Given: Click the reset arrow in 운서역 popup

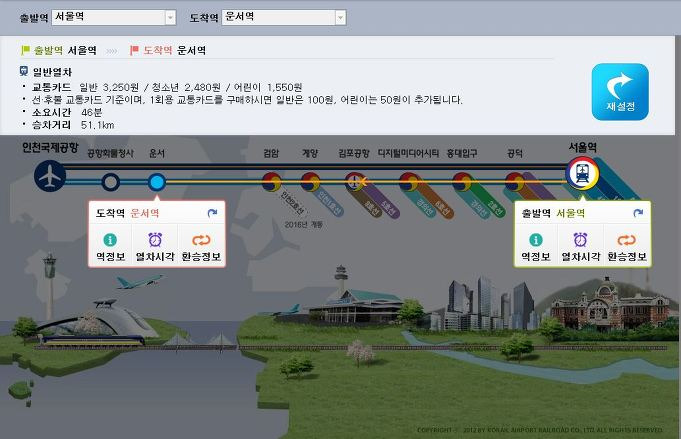Looking at the screenshot, I should point(212,213).
